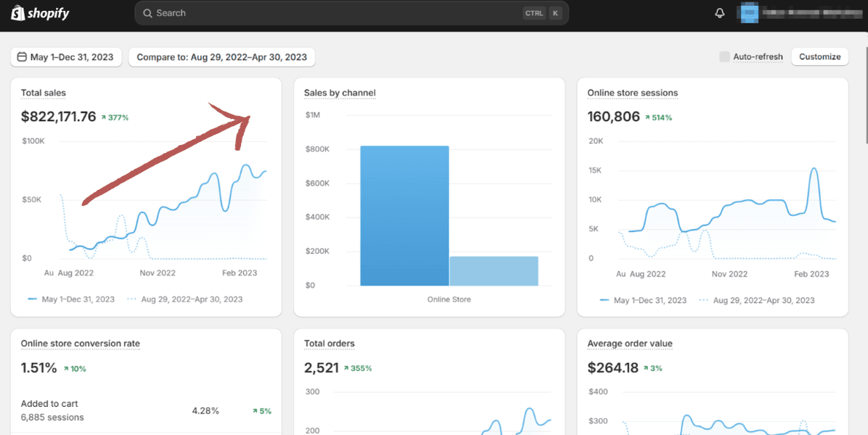Click the 6,885 sessions text
The image size is (868, 435).
click(52, 418)
